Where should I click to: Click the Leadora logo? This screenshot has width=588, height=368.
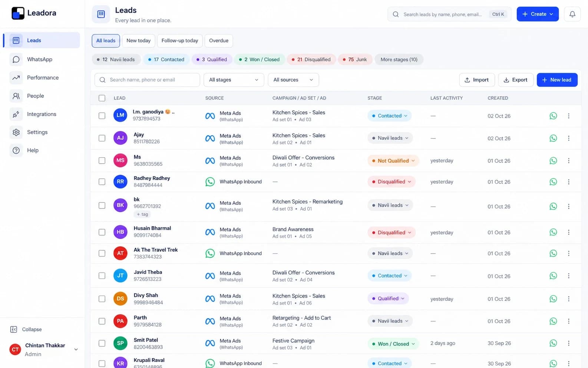34,13
